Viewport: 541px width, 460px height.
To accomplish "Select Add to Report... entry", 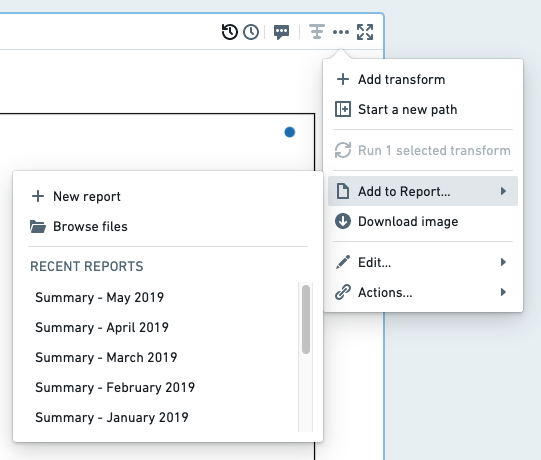I will (x=423, y=191).
